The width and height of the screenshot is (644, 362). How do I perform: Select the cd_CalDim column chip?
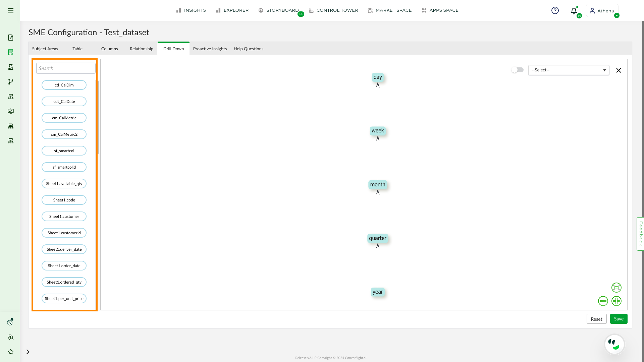(64, 85)
